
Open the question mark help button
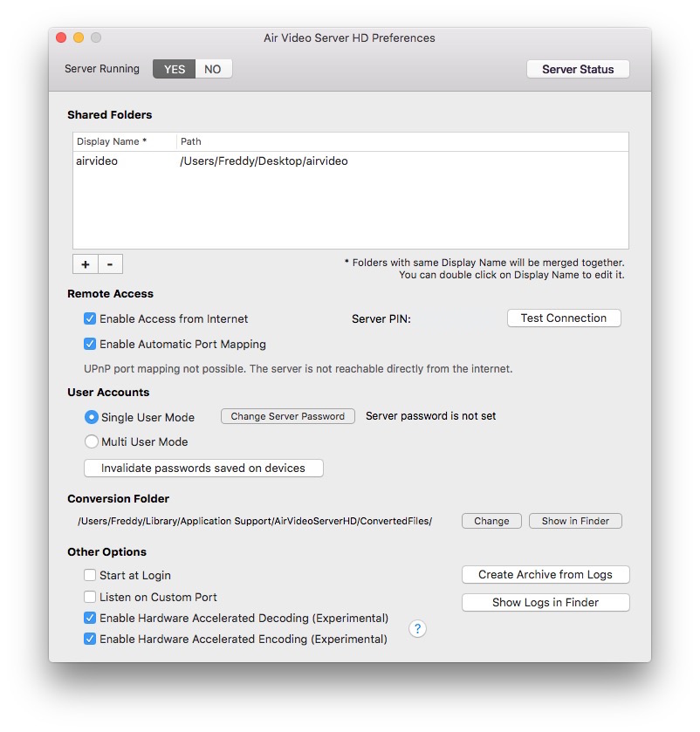417,628
